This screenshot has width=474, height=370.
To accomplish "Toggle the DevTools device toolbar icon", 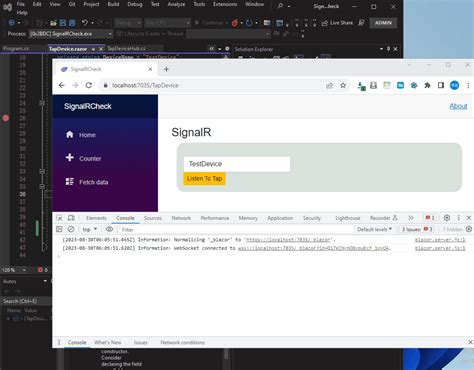I will click(x=71, y=218).
